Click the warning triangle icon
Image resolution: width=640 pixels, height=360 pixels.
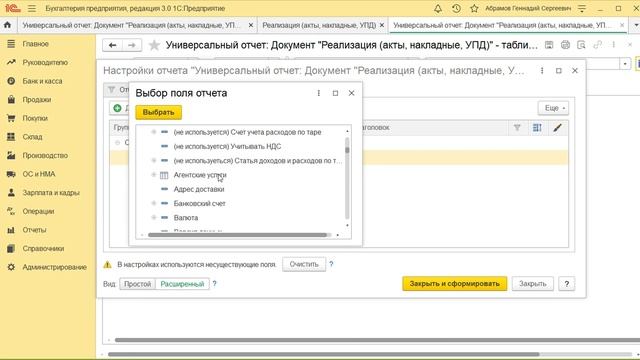click(107, 264)
